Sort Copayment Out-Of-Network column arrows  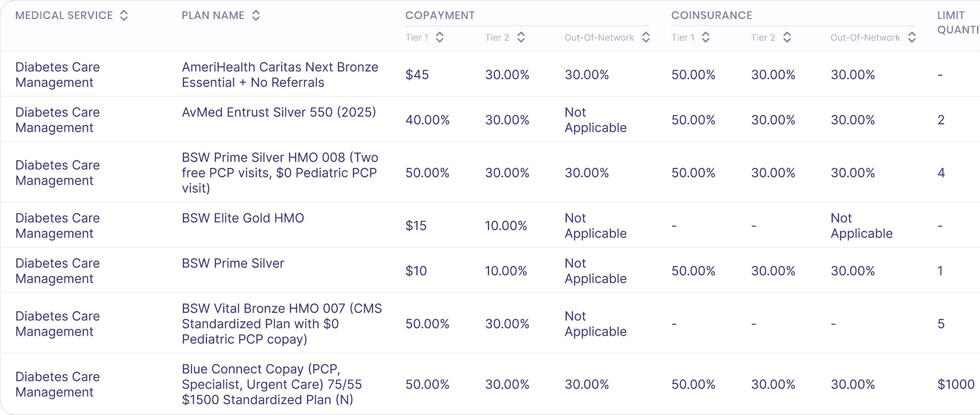click(x=646, y=37)
